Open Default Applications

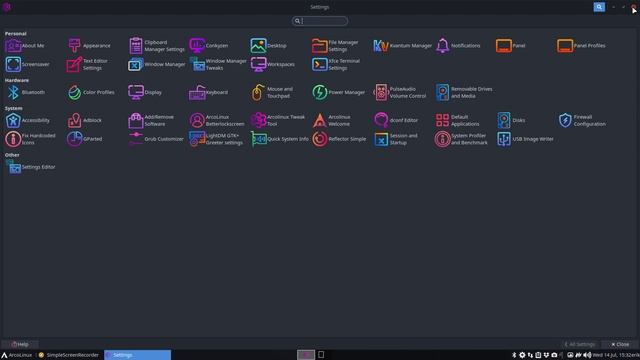(x=458, y=120)
